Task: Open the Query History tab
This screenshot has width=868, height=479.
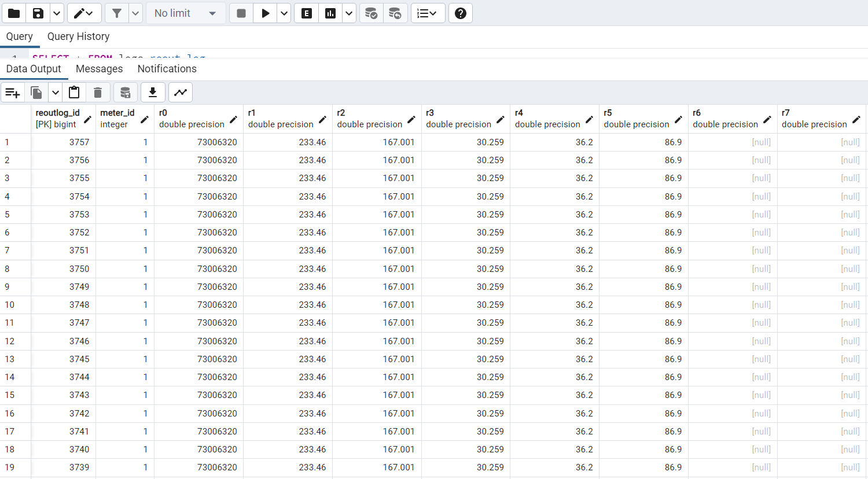Action: pyautogui.click(x=79, y=36)
